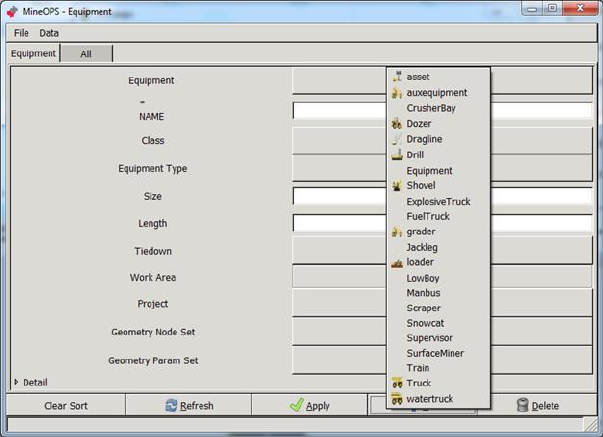Open the Class dropdown field
Screen dimensions: 603x437
click(442, 141)
